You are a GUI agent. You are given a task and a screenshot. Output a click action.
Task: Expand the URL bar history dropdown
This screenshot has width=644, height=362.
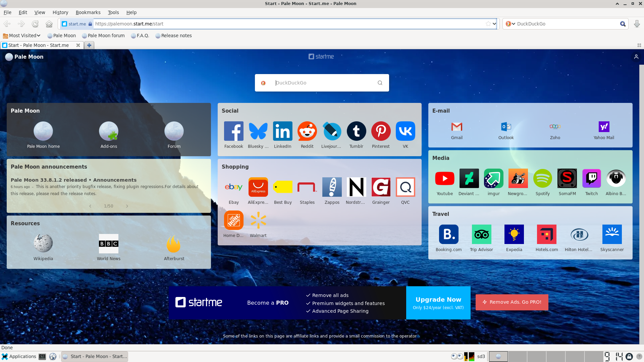click(x=494, y=24)
